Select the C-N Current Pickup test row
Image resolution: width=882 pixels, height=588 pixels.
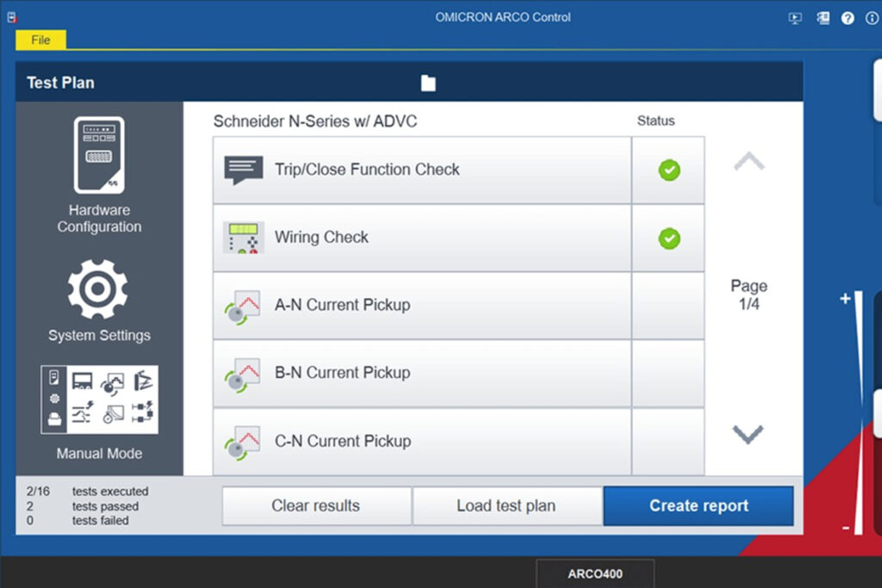pyautogui.click(x=422, y=442)
